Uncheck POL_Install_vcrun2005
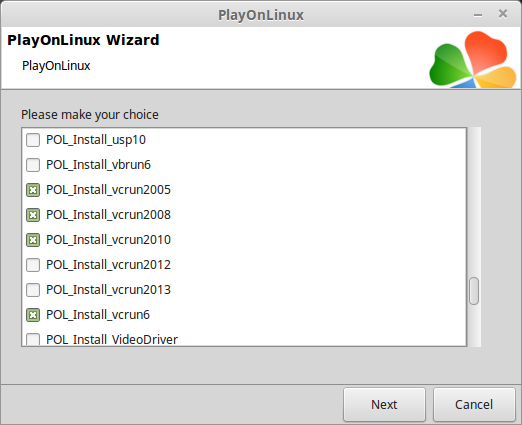The image size is (522, 425). [33, 190]
